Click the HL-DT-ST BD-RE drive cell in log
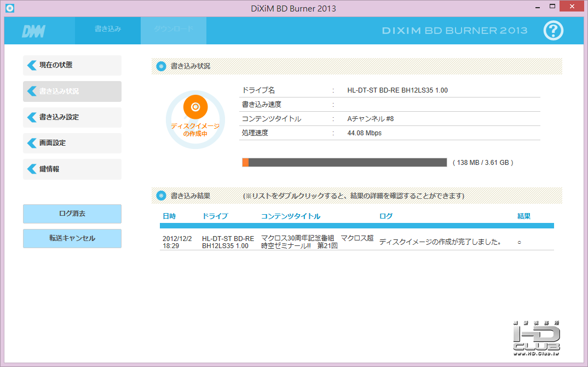588x367 pixels. [228, 242]
